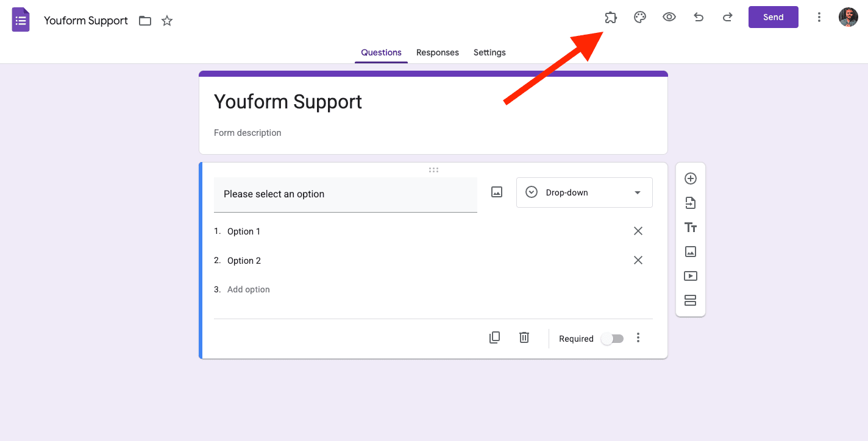868x441 pixels.
Task: Open the question's three-dot options menu
Action: tap(638, 337)
